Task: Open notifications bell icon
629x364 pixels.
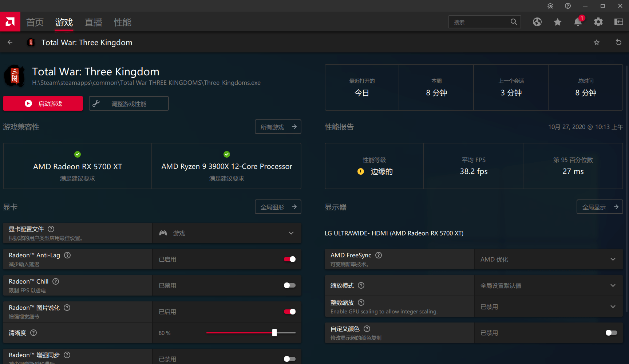Action: 578,22
